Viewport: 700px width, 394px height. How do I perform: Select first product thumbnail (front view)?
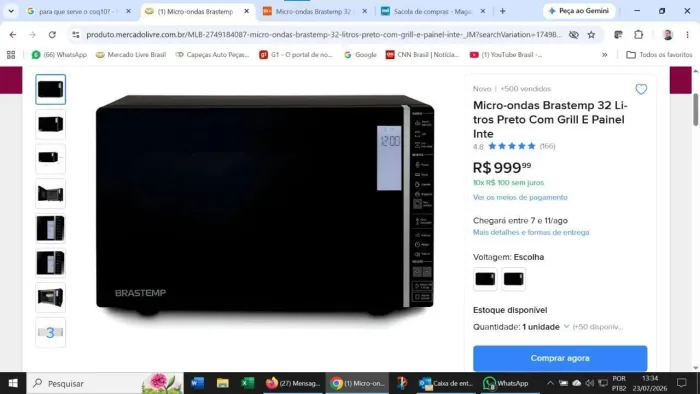pyautogui.click(x=50, y=89)
